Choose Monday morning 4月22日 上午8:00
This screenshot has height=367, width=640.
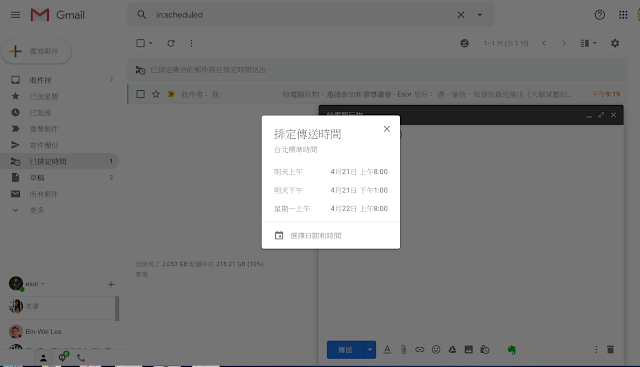(331, 209)
